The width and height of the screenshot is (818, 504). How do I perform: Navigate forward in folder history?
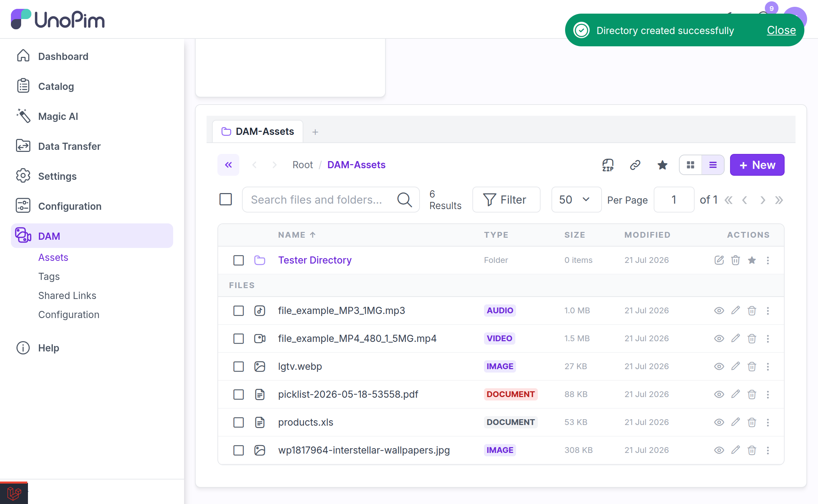[274, 165]
